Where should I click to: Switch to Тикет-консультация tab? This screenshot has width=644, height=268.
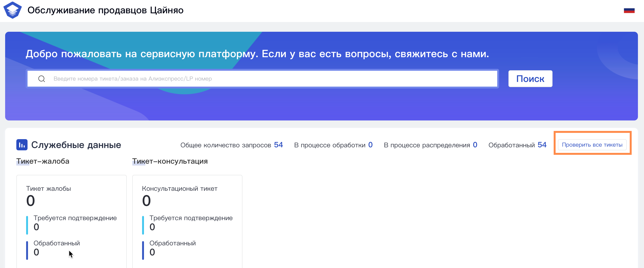tap(170, 161)
